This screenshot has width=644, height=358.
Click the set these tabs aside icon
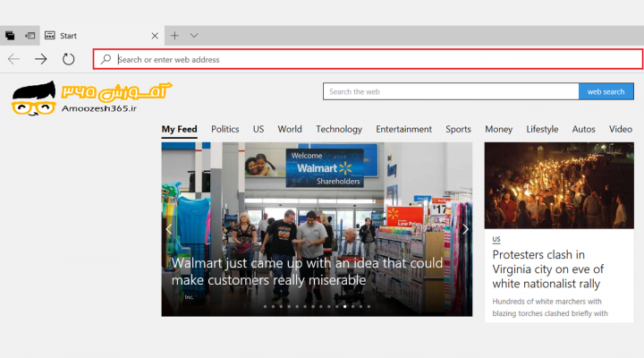coord(30,36)
